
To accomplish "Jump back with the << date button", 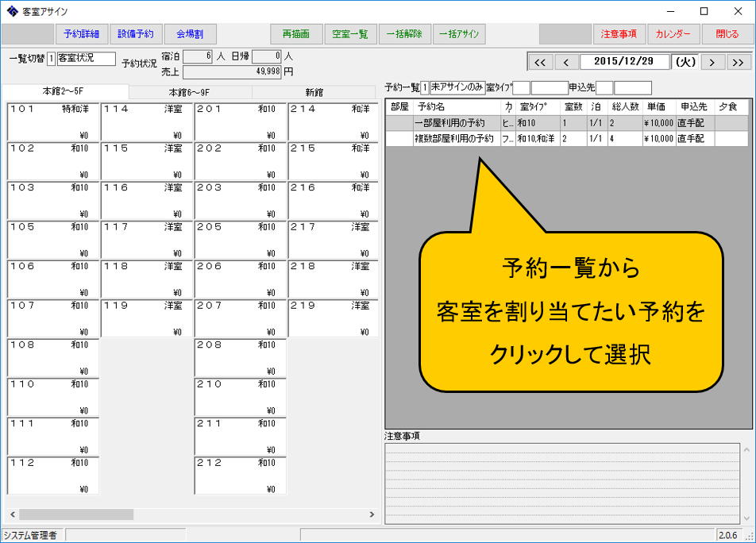I will click(540, 62).
